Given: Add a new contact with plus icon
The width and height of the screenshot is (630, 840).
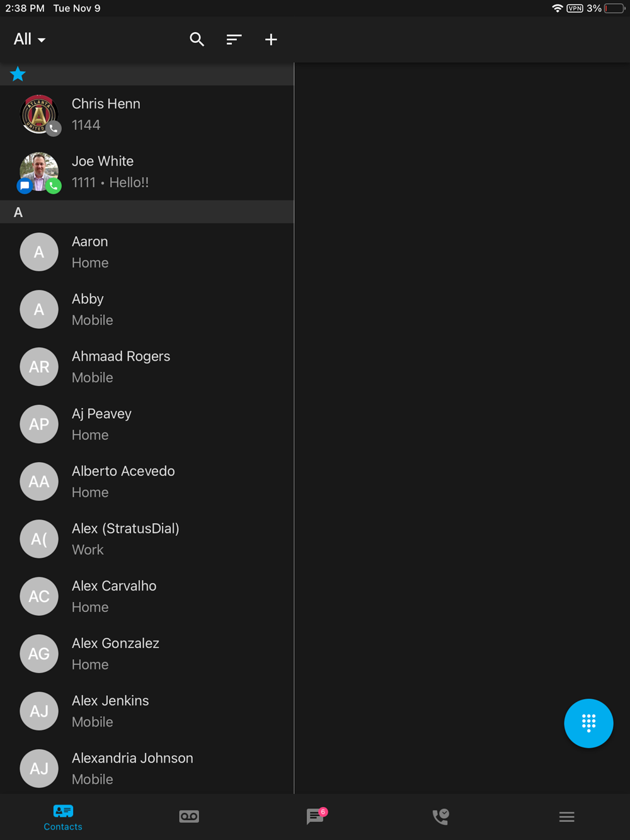Looking at the screenshot, I should (271, 40).
